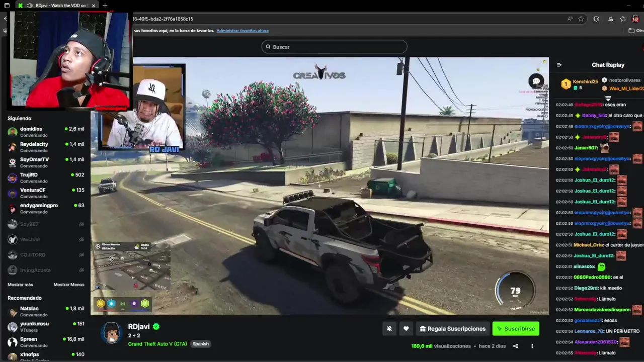Click Mostrar más in Siguiendo
This screenshot has width=644, height=362.
(20, 285)
